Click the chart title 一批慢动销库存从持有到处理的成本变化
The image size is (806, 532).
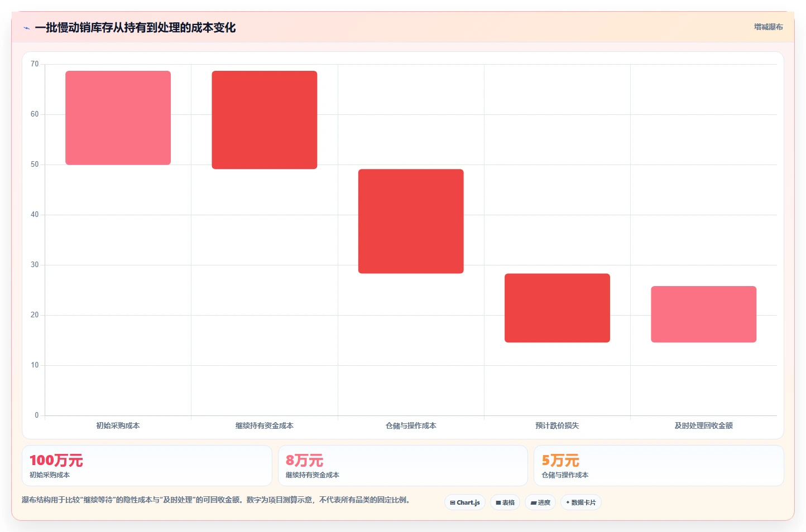135,28
